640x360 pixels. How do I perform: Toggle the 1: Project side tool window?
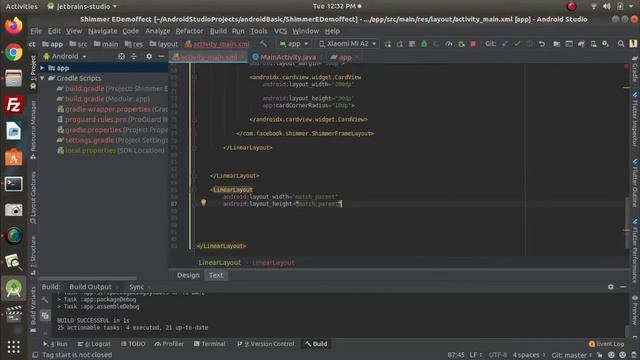pos(33,72)
